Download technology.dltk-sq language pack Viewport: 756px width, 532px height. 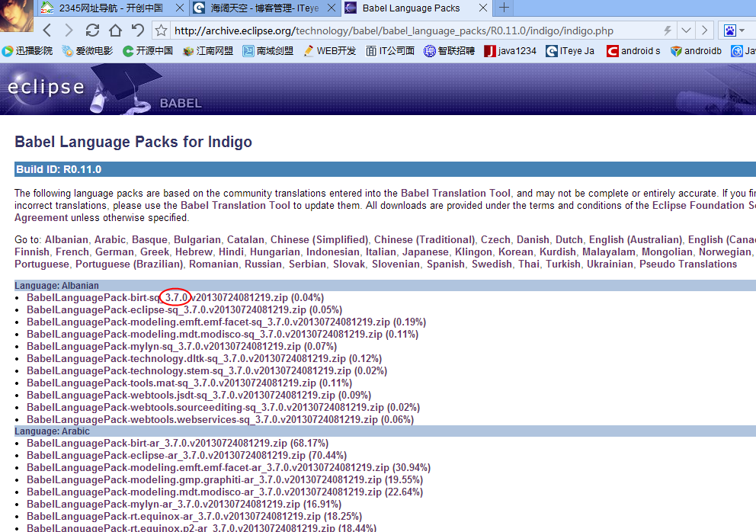pos(186,358)
